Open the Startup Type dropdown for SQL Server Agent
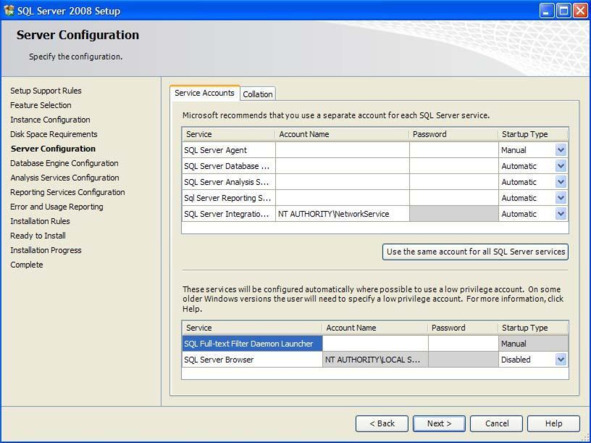Image resolution: width=591 pixels, height=443 pixels. pyautogui.click(x=560, y=150)
